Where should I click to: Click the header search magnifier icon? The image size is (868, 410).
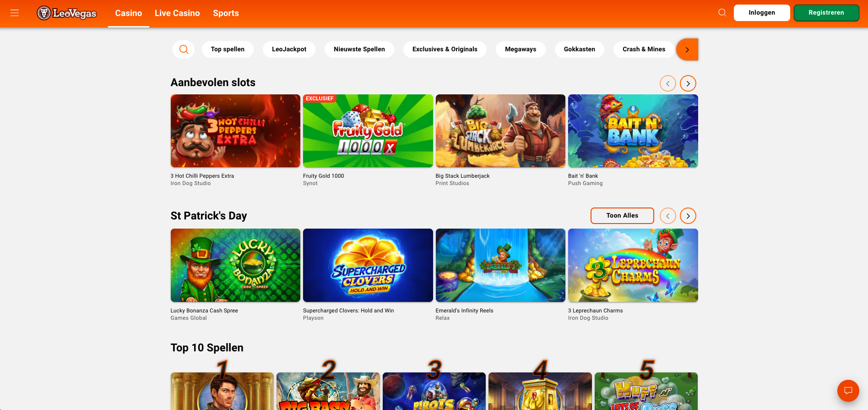coord(722,12)
